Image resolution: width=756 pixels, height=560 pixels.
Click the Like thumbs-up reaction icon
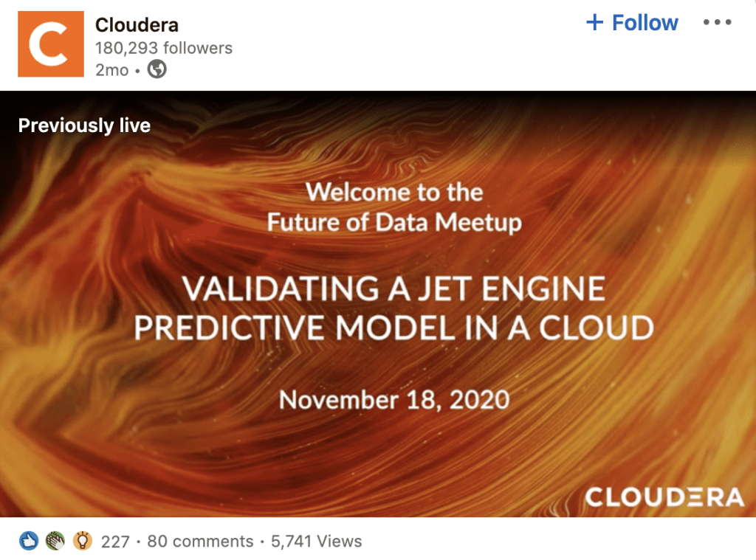(x=28, y=541)
